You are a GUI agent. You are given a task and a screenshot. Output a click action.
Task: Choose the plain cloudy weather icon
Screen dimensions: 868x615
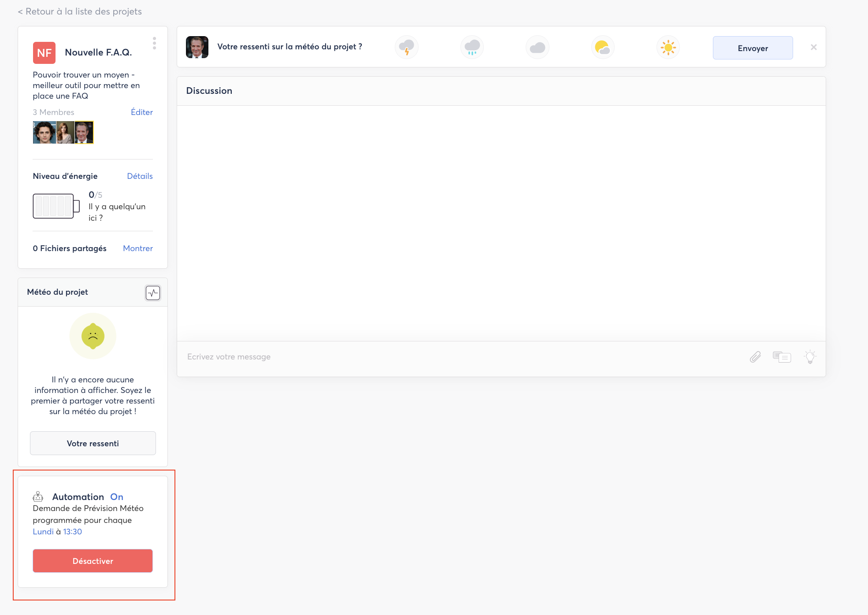[537, 47]
